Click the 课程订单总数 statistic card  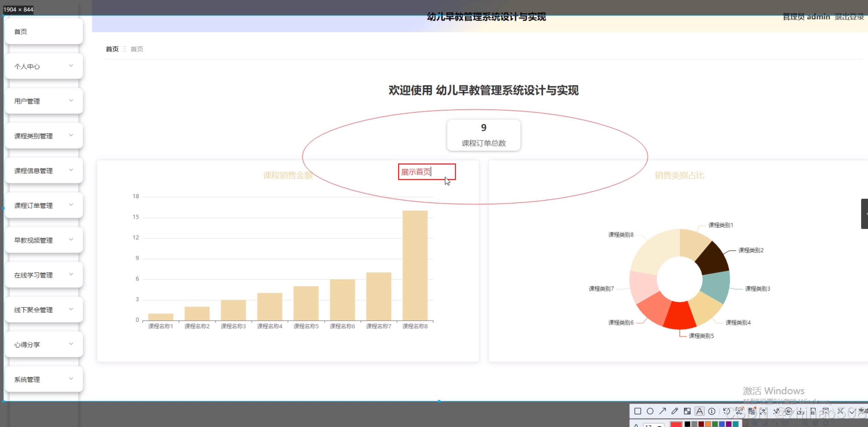483,135
